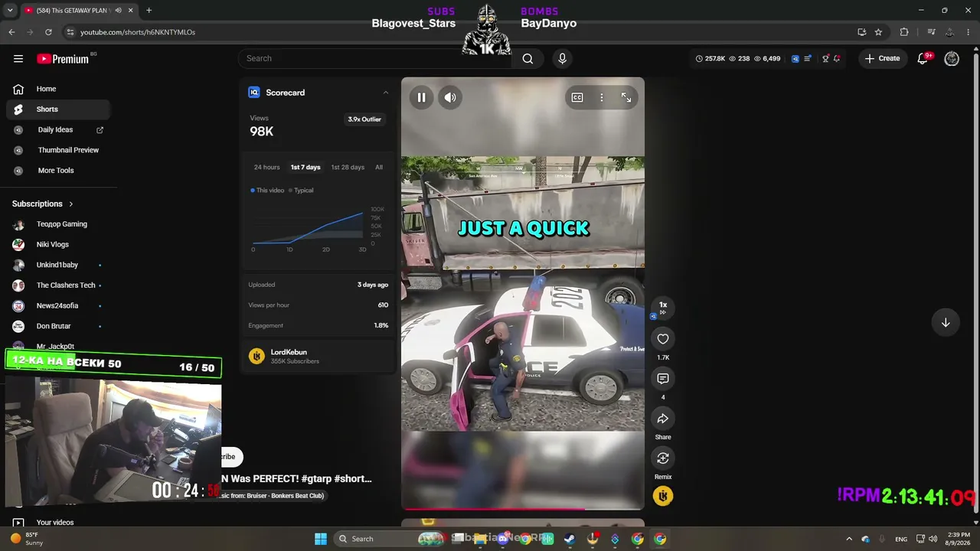Image resolution: width=980 pixels, height=551 pixels.
Task: Open Теодор Gaming subscription
Action: 58,224
